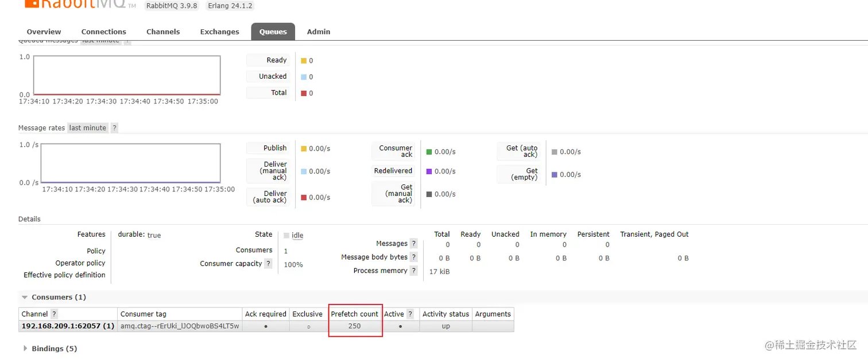Toggle the Redelivered rate legend
Viewport: 868px width, 362px height.
tap(394, 171)
